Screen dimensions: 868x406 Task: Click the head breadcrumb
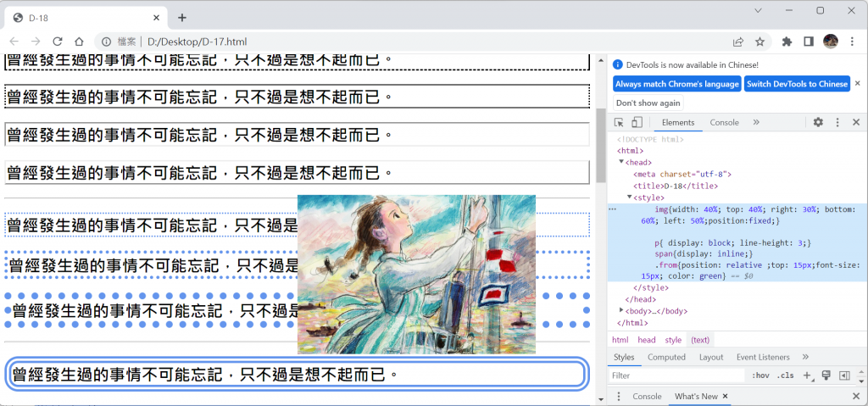pyautogui.click(x=647, y=340)
